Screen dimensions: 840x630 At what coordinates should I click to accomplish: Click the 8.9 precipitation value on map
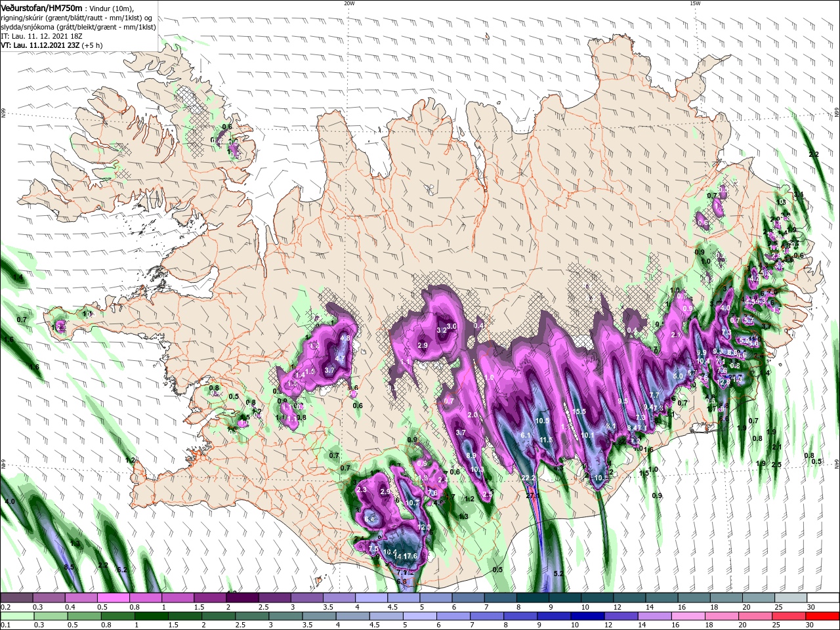(x=471, y=455)
